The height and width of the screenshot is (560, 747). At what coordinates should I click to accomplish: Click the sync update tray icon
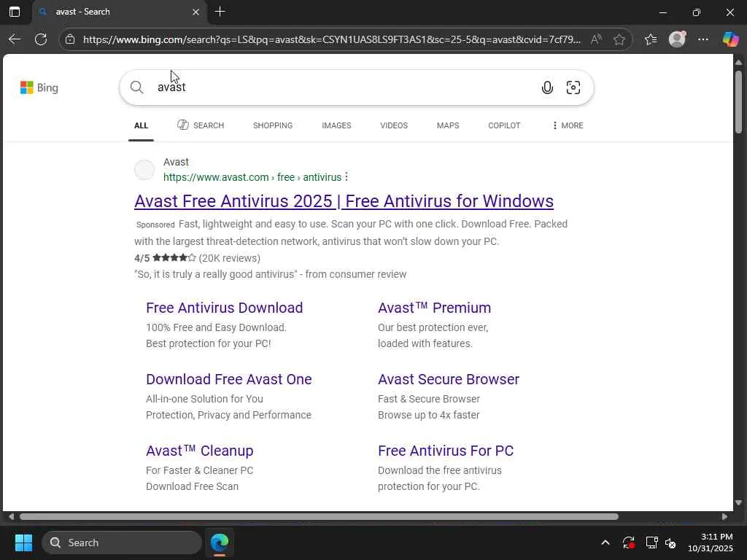click(628, 542)
